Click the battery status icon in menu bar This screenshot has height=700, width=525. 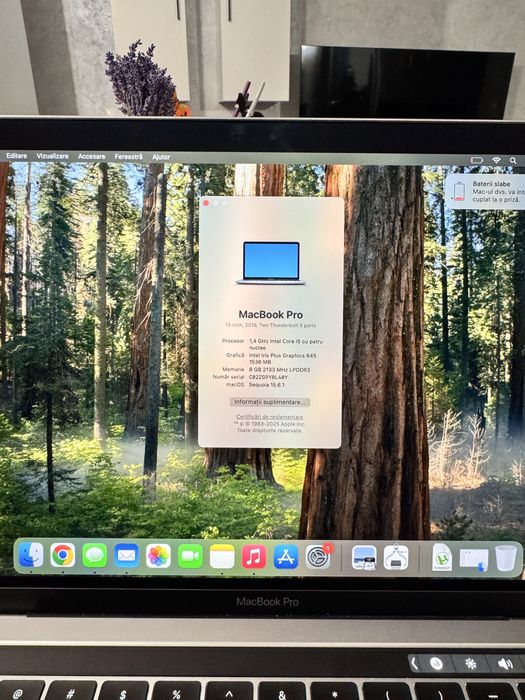click(477, 160)
